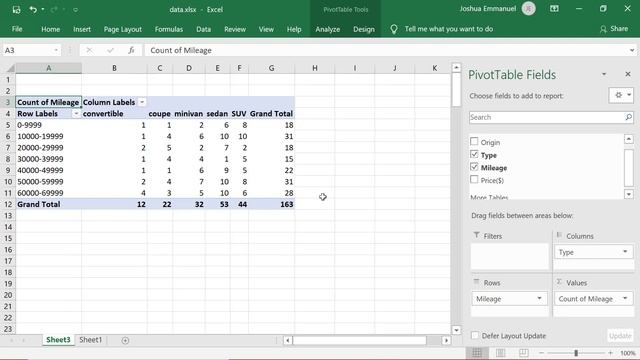Click the Share button
Screen dimensions: 640x360
[614, 29]
